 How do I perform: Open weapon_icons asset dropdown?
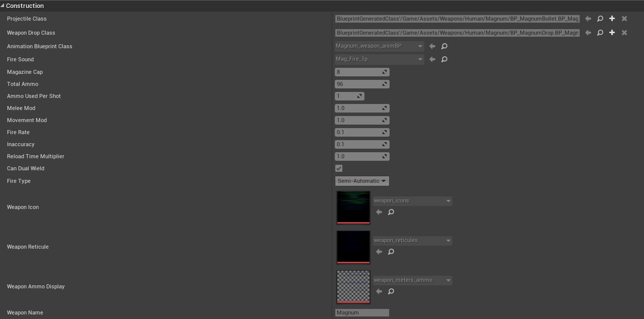tap(412, 201)
